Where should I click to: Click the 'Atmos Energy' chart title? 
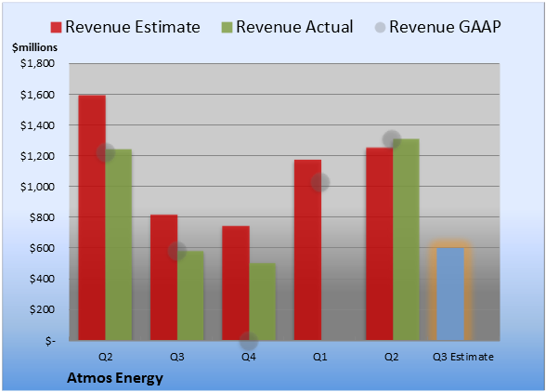point(115,378)
